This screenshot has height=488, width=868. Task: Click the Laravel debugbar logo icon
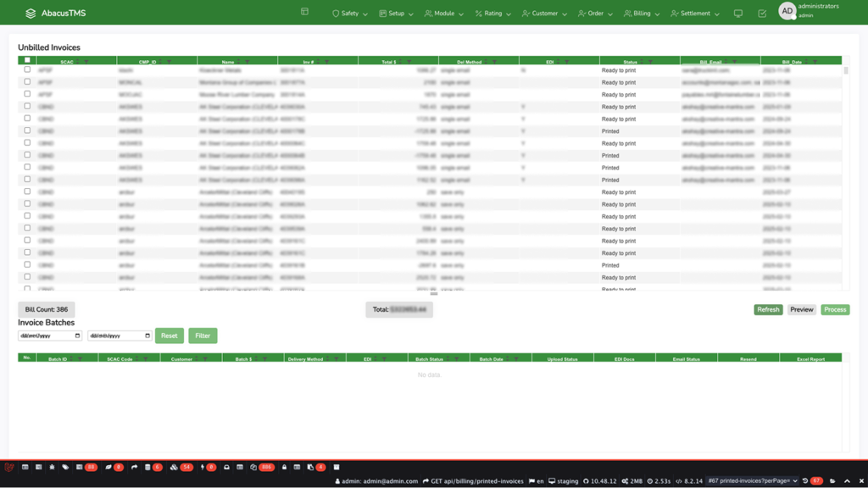point(9,467)
